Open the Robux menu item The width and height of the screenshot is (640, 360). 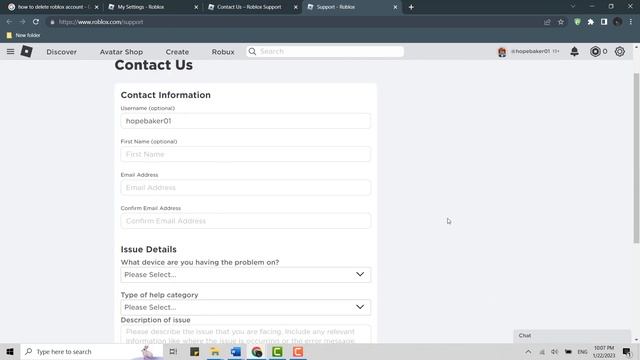pos(223,52)
